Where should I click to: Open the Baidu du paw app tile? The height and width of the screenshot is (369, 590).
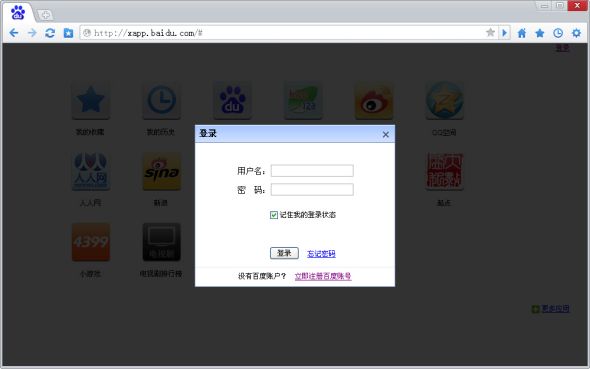click(233, 101)
